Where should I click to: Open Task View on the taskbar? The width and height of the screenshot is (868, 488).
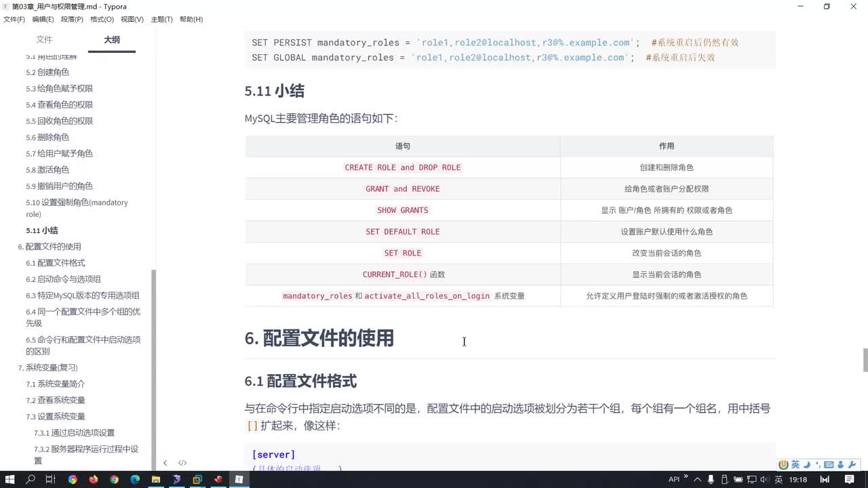[50, 479]
